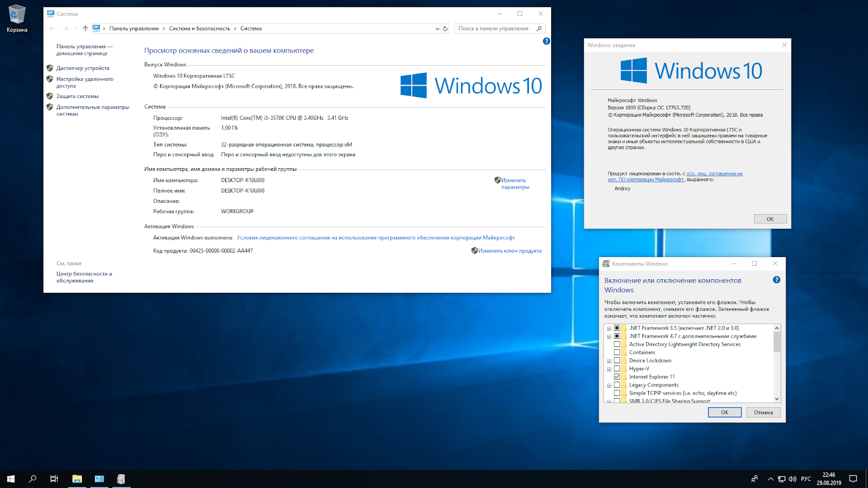Open Task View on the taskbar

click(54, 479)
